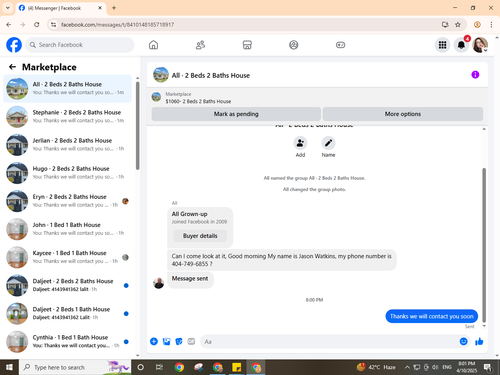
Task: Open the Chrome three-dot menu
Action: 491,24
